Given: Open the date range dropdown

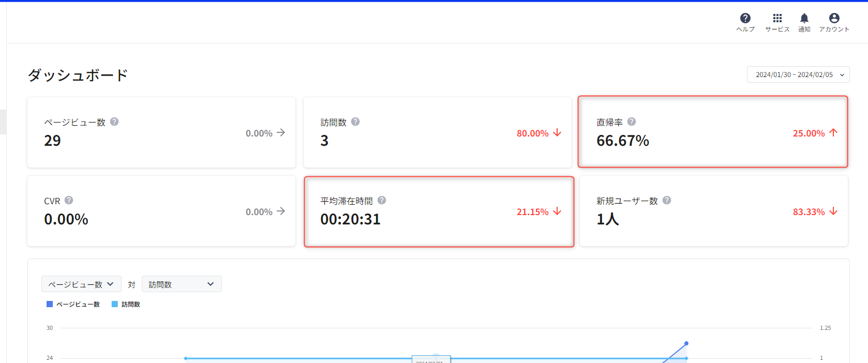Looking at the screenshot, I should 798,74.
